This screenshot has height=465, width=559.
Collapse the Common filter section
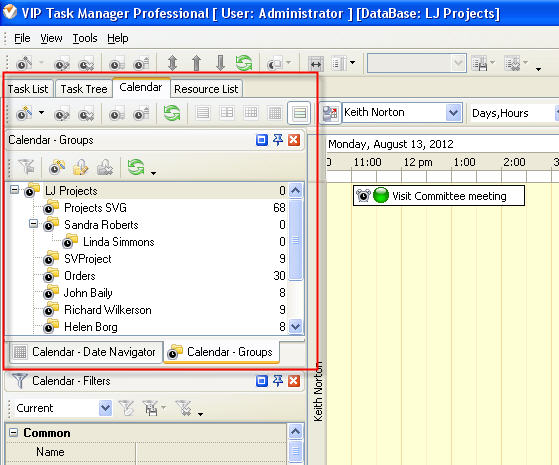click(14, 433)
